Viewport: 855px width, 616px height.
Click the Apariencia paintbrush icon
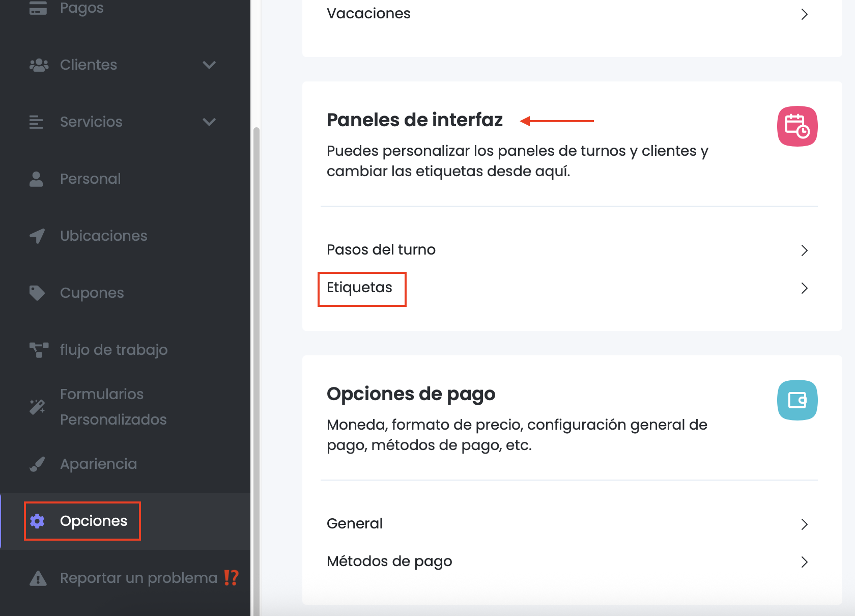point(37,464)
